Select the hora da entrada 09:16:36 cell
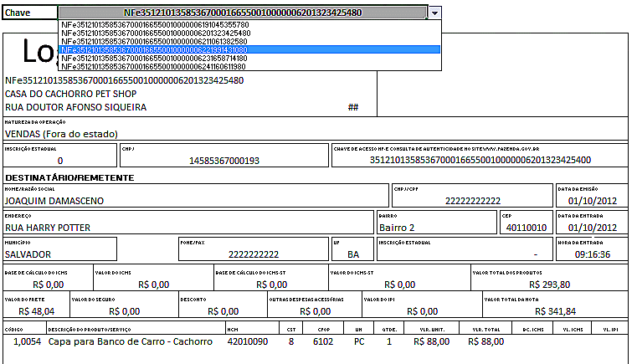The height and width of the screenshot is (364, 637). [593, 254]
